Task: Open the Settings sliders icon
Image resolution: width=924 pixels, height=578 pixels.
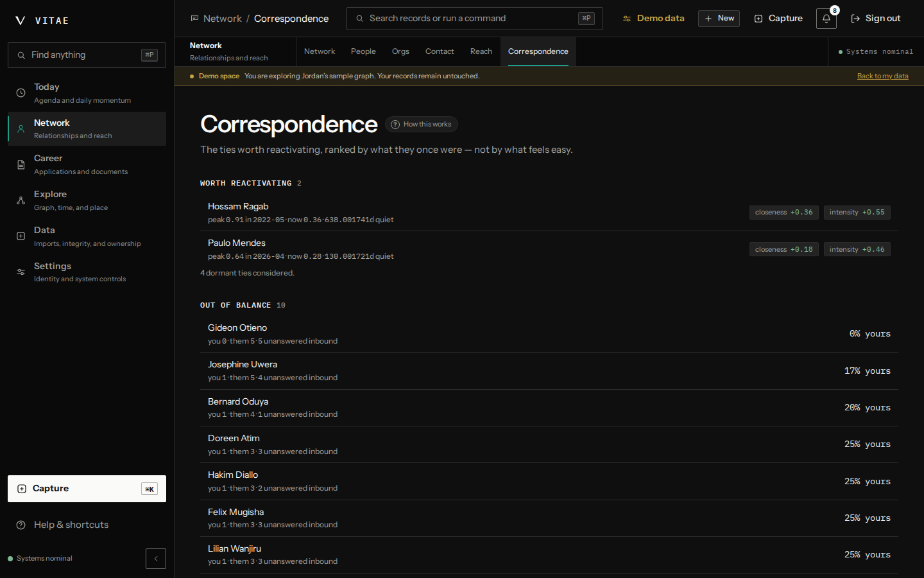Action: [x=21, y=272]
